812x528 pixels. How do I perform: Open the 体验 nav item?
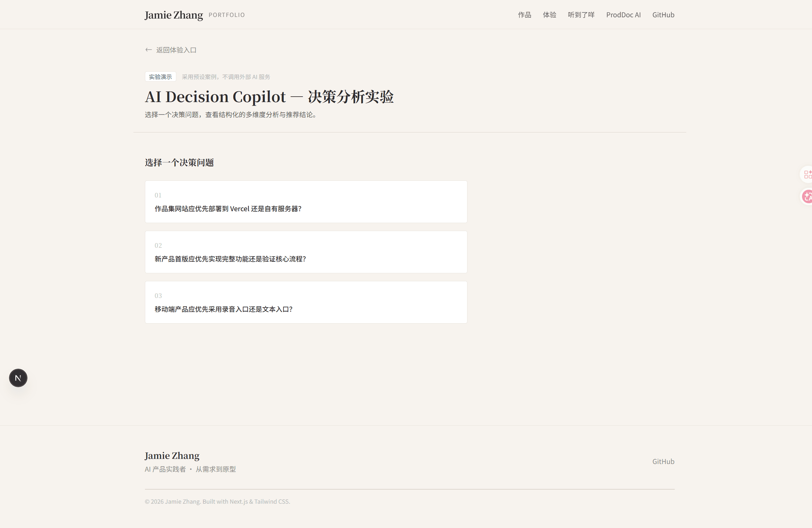pyautogui.click(x=549, y=15)
